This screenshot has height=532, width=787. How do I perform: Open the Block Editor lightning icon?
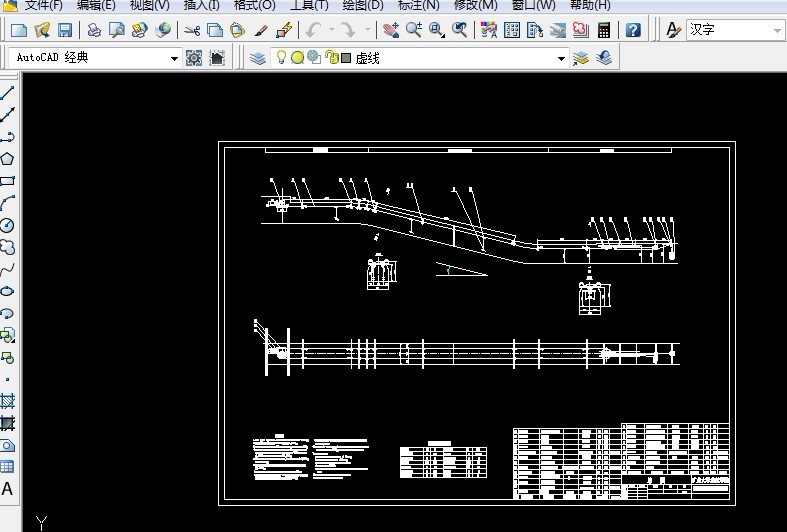[285, 30]
